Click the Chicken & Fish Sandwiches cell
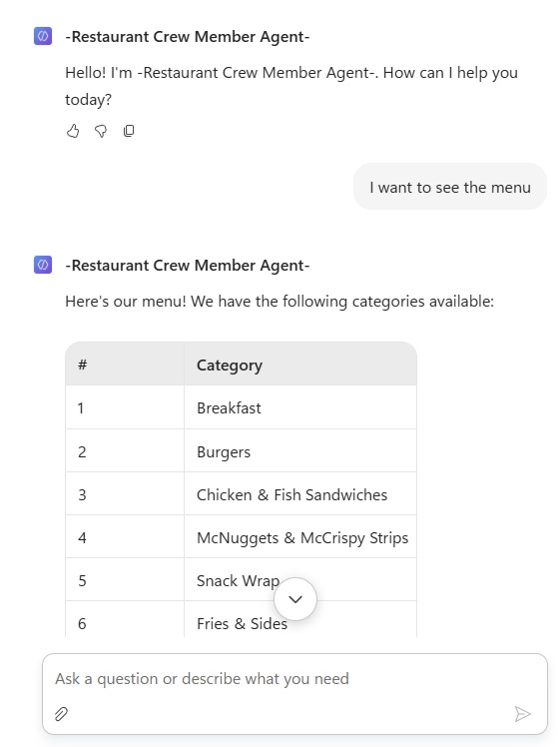 click(300, 494)
